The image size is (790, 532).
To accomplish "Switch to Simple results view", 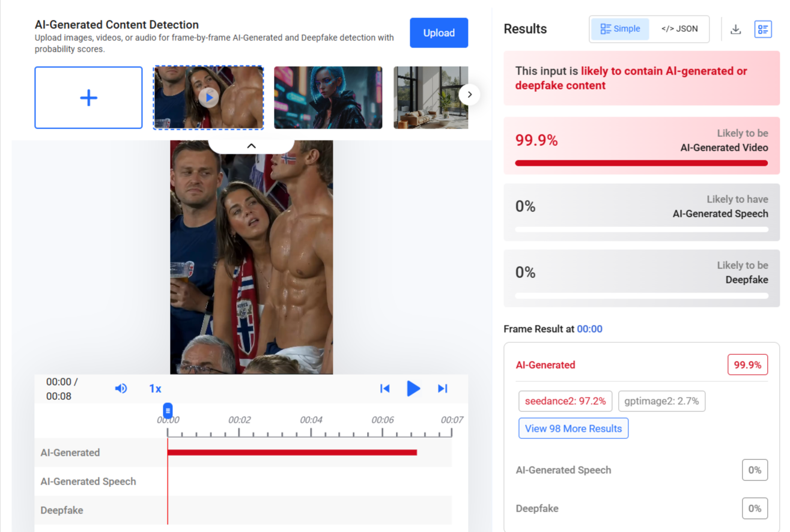I will pos(620,29).
